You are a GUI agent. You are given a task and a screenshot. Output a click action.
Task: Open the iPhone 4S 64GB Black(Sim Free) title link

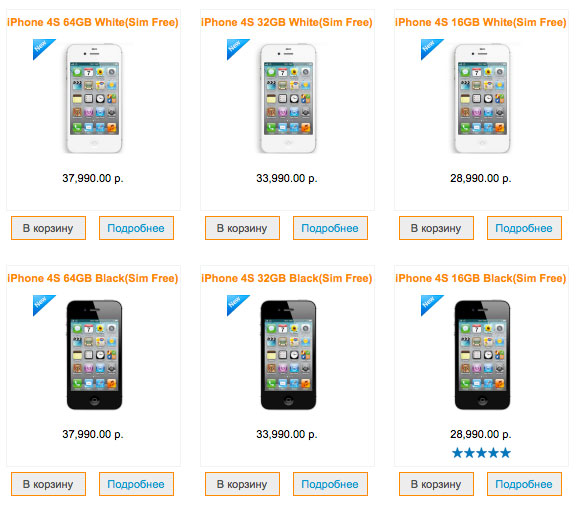click(93, 278)
